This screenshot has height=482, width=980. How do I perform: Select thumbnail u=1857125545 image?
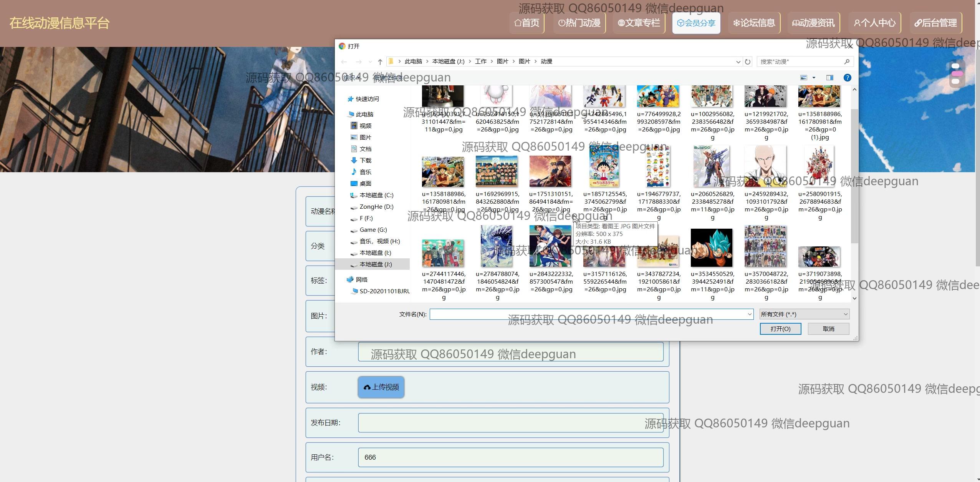604,166
